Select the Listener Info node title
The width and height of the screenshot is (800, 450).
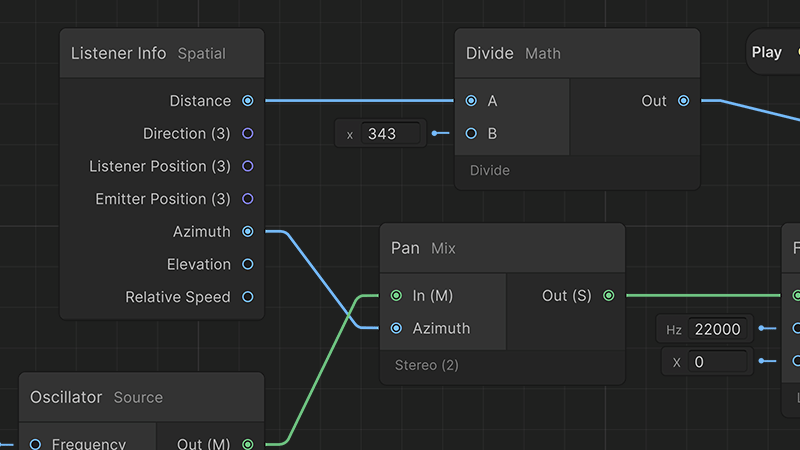click(x=118, y=53)
